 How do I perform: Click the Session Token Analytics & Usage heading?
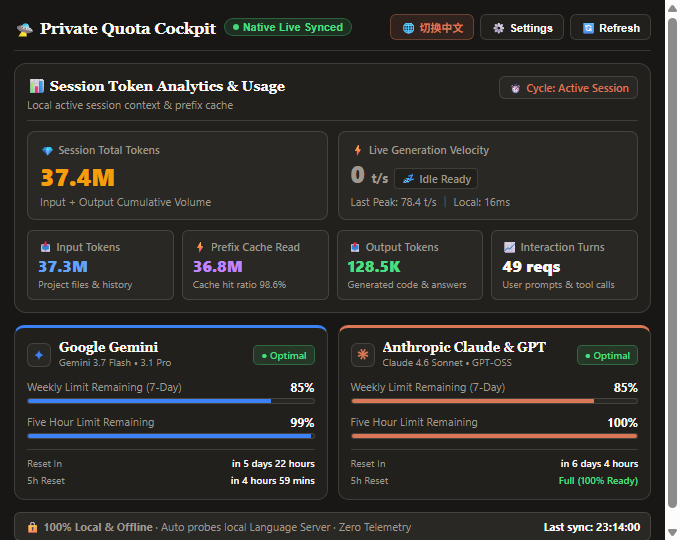pos(167,86)
